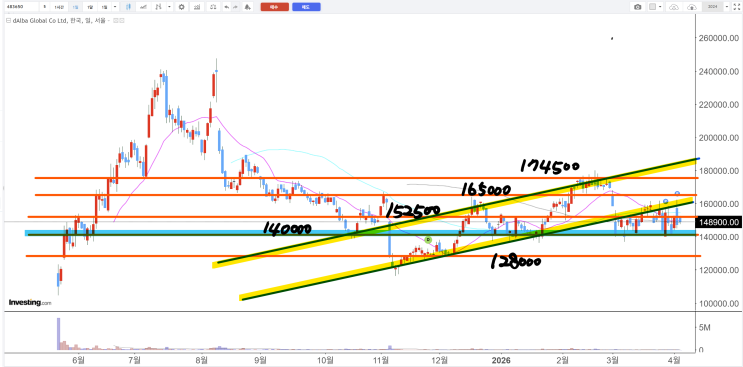Toggle the comparison line chart icon
Viewport: 743px width, 367px height.
point(143,7)
